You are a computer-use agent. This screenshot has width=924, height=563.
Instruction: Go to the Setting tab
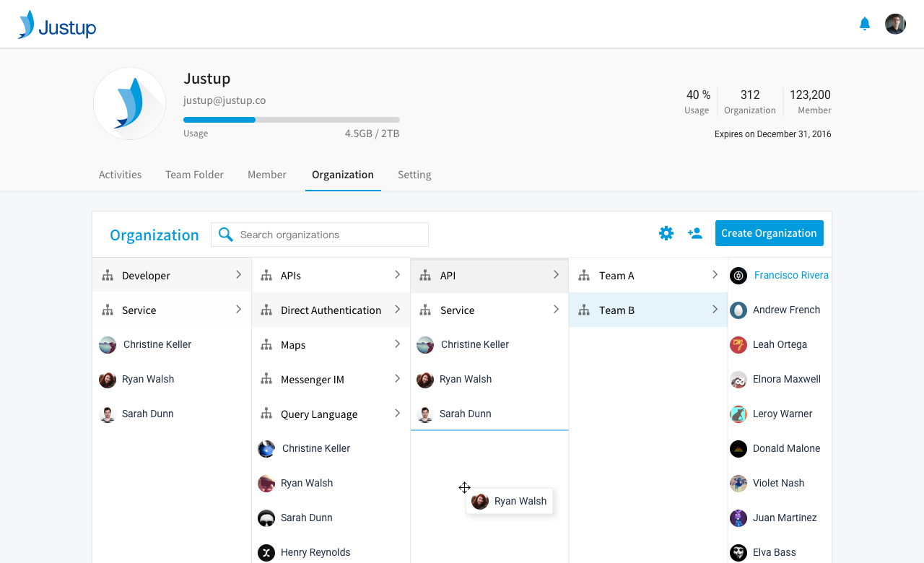[x=414, y=175]
